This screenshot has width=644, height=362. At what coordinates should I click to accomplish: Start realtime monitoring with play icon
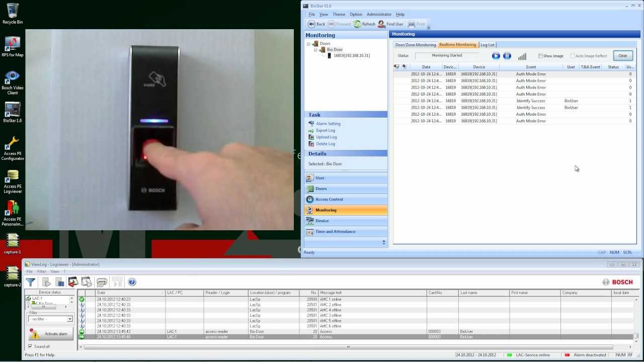496,56
